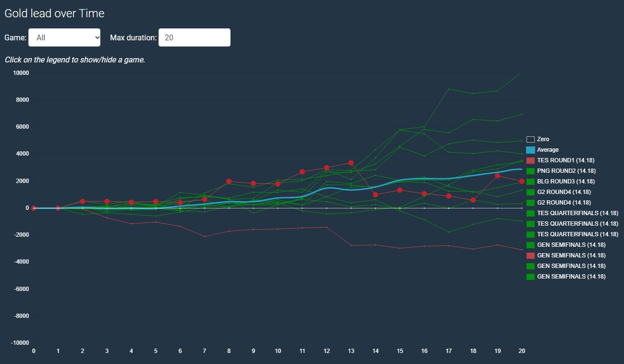Select red TES ROUND1 marker at minute 18
This screenshot has width=624, height=364.
[473, 200]
